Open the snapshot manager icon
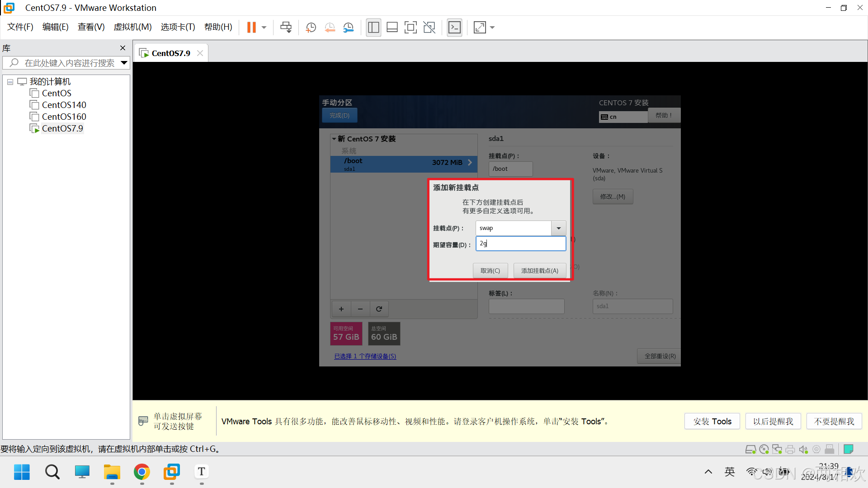The width and height of the screenshot is (868, 488). point(349,28)
